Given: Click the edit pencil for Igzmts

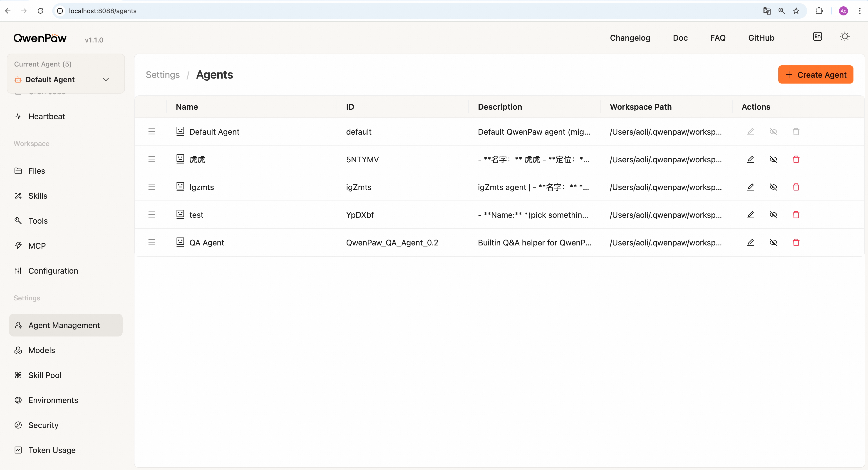Looking at the screenshot, I should coord(750,187).
